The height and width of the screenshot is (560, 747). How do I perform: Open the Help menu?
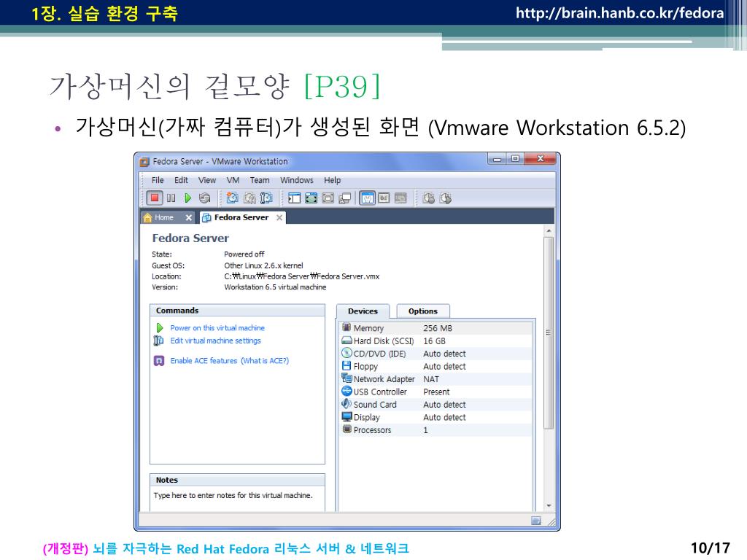pyautogui.click(x=333, y=180)
